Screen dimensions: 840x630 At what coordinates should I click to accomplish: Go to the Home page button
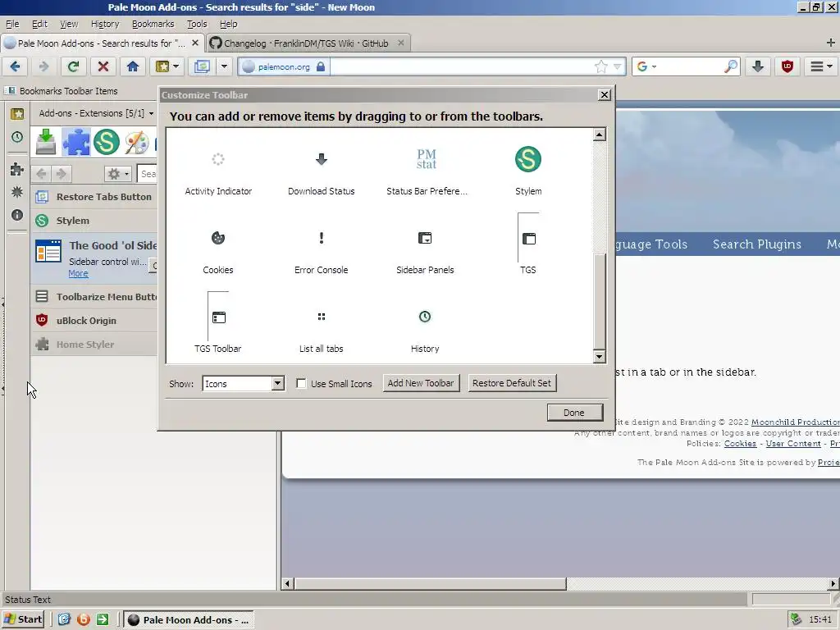tap(133, 66)
